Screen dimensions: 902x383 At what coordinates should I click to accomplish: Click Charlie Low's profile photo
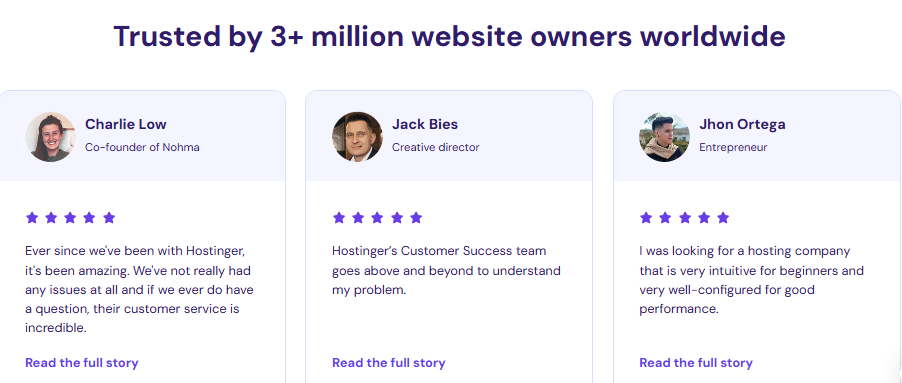(50, 137)
